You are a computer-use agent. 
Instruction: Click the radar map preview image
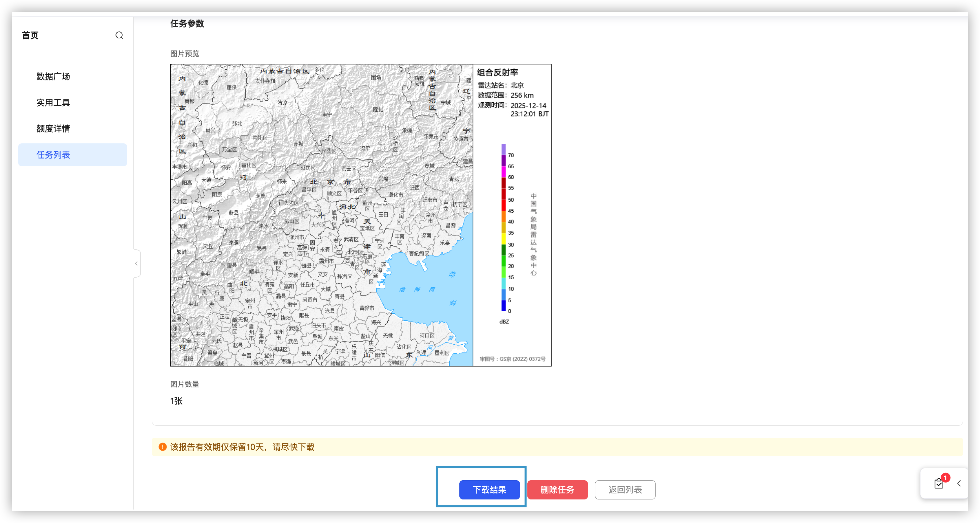[321, 215]
